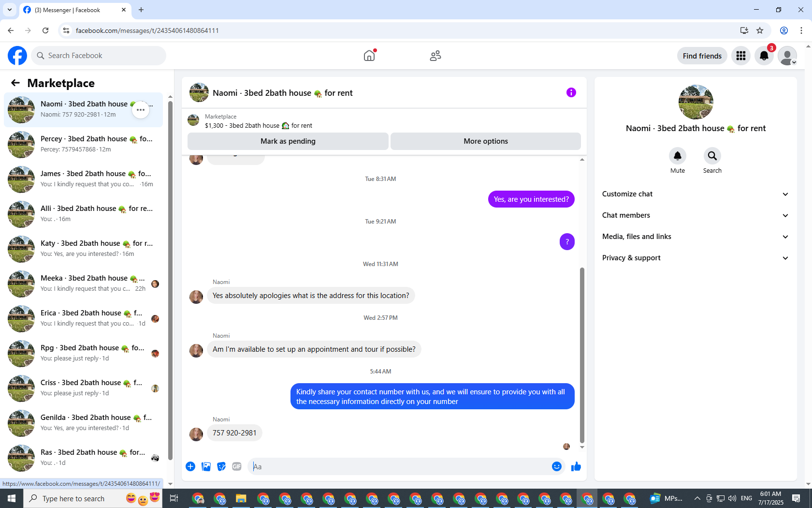Viewport: 812px width, 508px height.
Task: Open the Windows notification center
Action: 796,498
